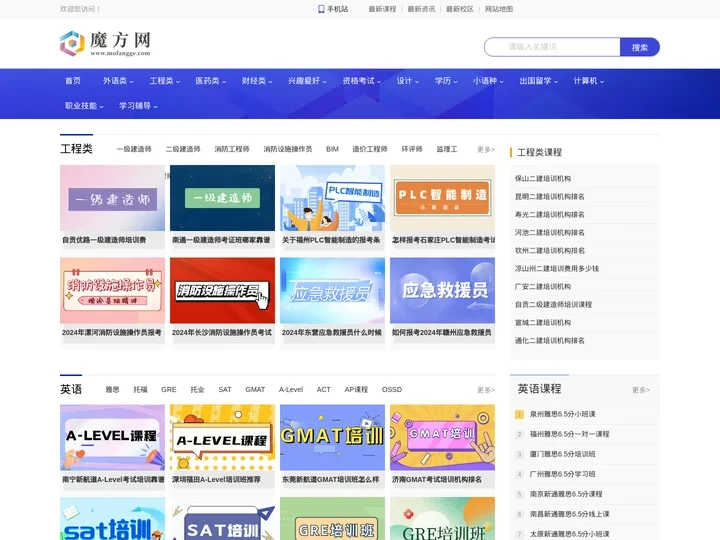The width and height of the screenshot is (720, 540).
Task: Expand the 小语种 navigation dropdown
Action: pyautogui.click(x=488, y=81)
